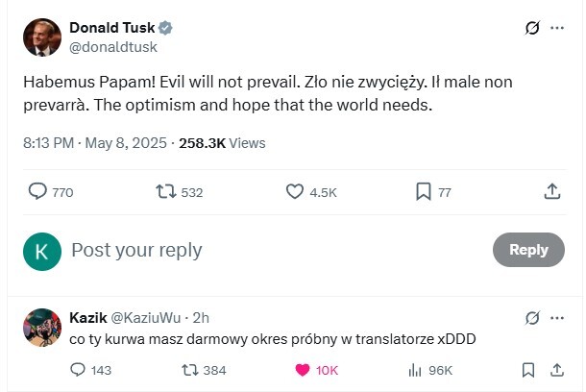
Task: Click the gray Reply button
Action: click(x=528, y=250)
